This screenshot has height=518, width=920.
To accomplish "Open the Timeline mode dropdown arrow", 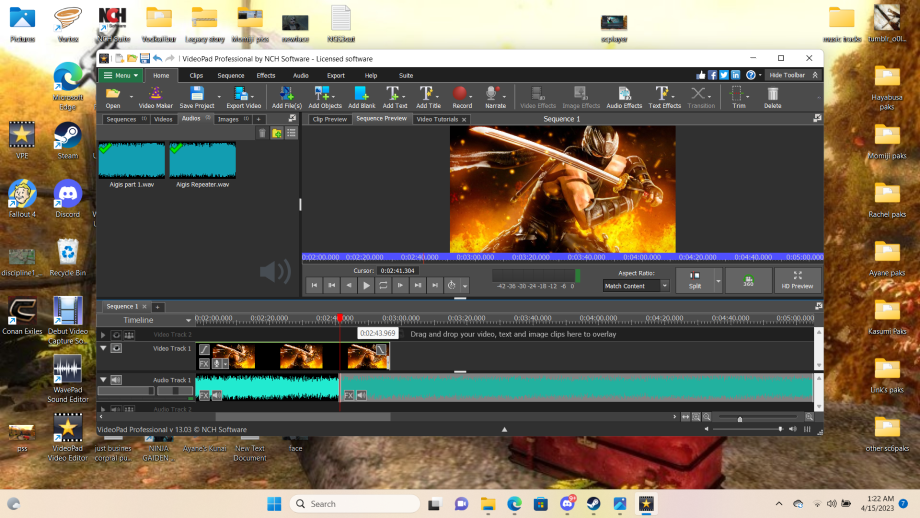I will [x=188, y=320].
